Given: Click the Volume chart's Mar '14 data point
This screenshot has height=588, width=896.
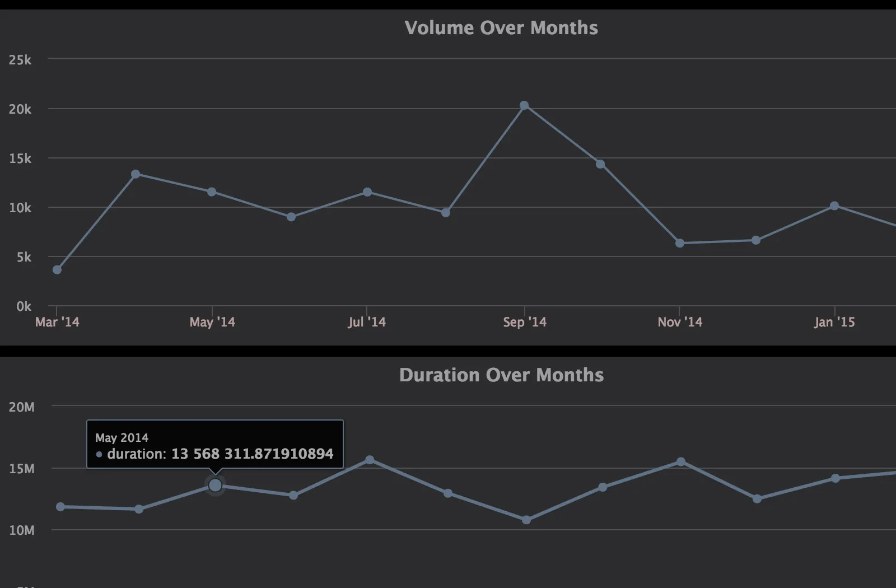Looking at the screenshot, I should pos(57,270).
